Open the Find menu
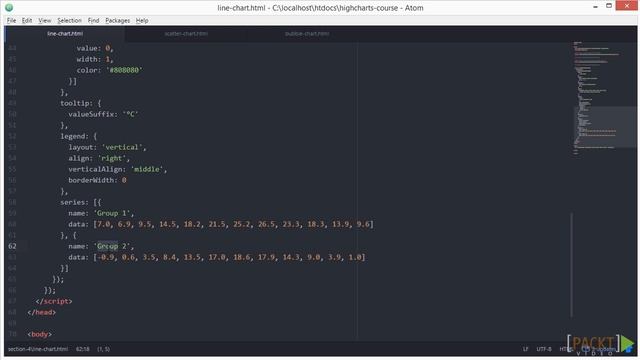This screenshot has width=640, height=360. [93, 20]
